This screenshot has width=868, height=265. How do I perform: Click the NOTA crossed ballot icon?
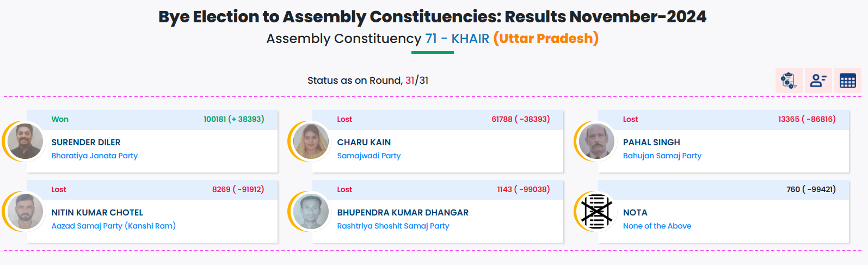tap(596, 211)
